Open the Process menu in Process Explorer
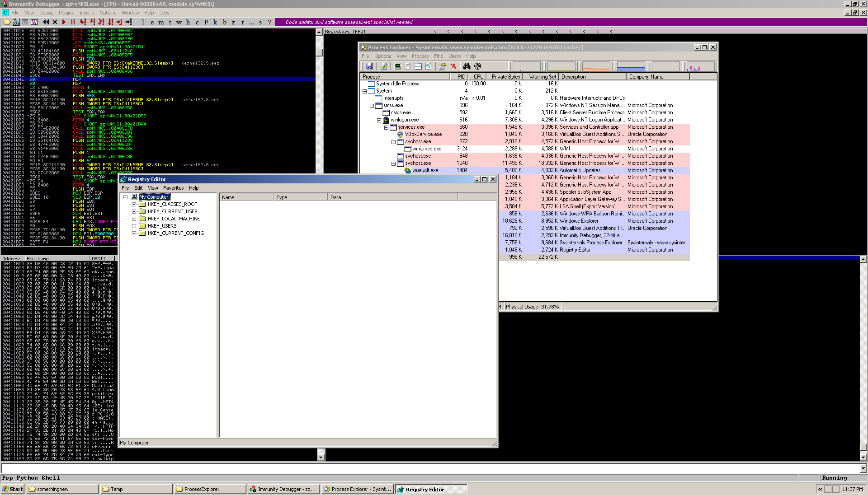This screenshot has height=495, width=868. 420,56
